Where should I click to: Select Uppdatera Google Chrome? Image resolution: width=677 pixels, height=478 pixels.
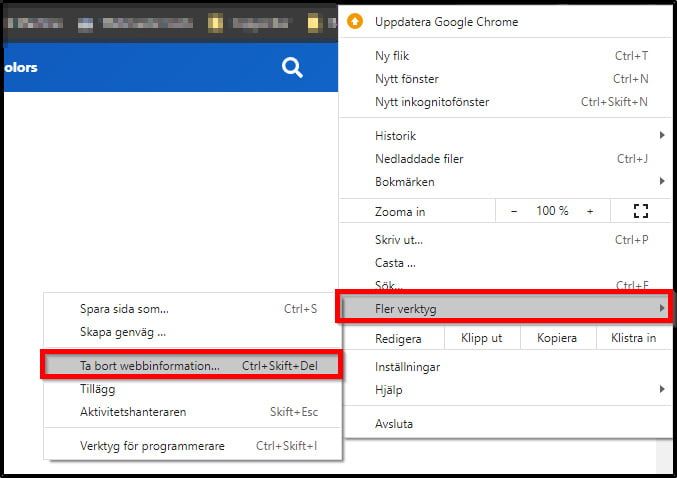coord(506,22)
